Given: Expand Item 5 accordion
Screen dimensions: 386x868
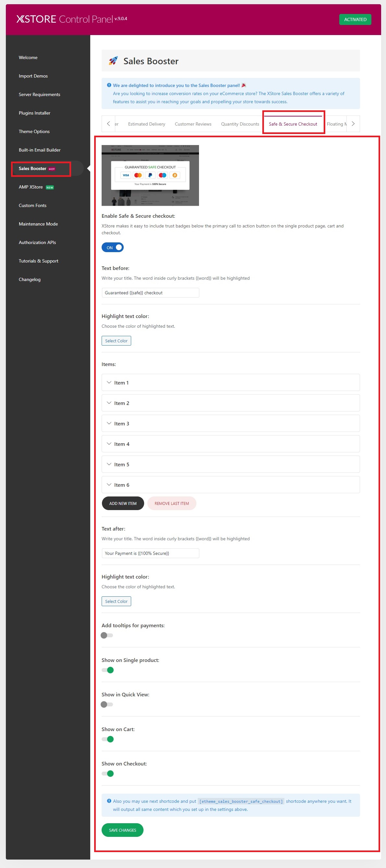Looking at the screenshot, I should (x=230, y=464).
